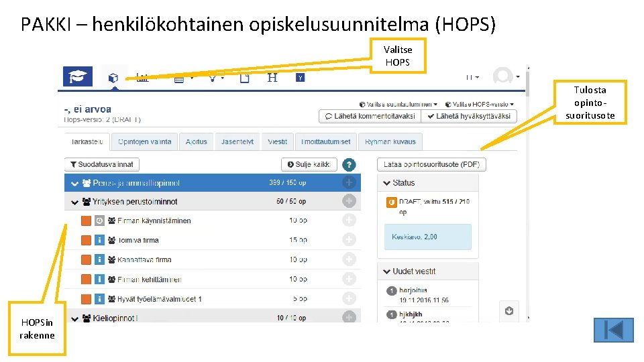Click plus icon on Firman kehittäminen row
Screen dimensions: 644x362
pos(349,279)
